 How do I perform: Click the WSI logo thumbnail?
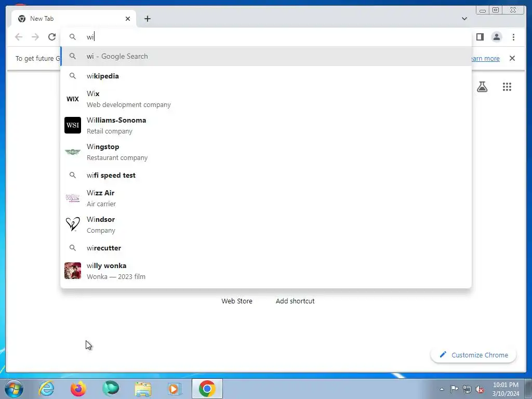pyautogui.click(x=73, y=125)
